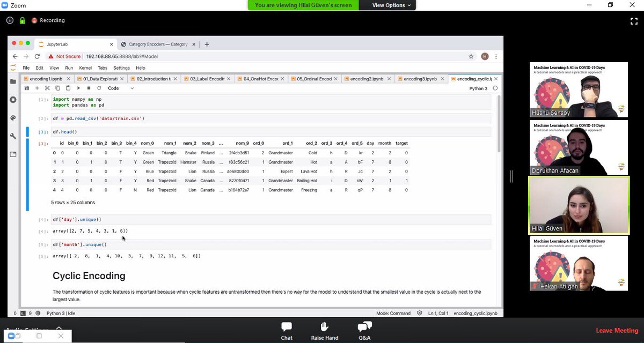This screenshot has height=343, width=644.
Task: Click the Python 3 kernel name
Action: (x=478, y=88)
